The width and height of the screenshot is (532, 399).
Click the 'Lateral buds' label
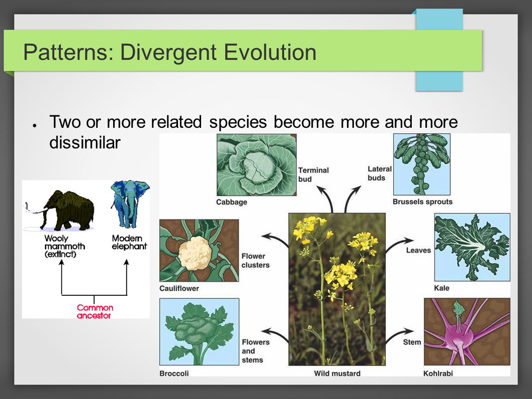(x=380, y=173)
